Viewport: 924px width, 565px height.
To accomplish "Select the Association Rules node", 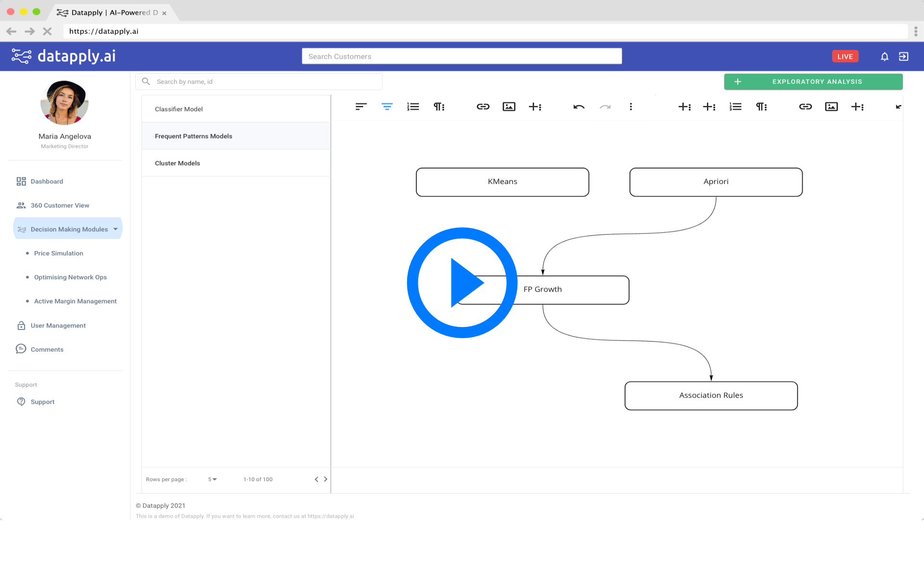I will point(711,395).
